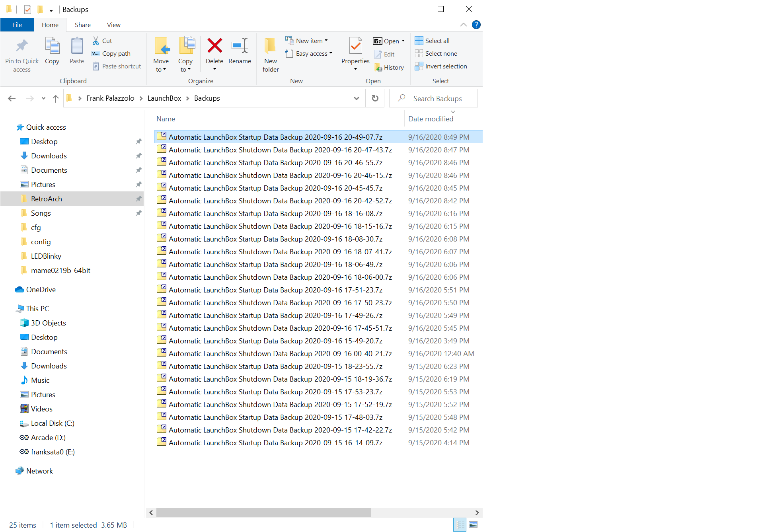Viewport: 764px width, 532px height.
Task: Click Invert selection in ribbon
Action: [x=441, y=66]
